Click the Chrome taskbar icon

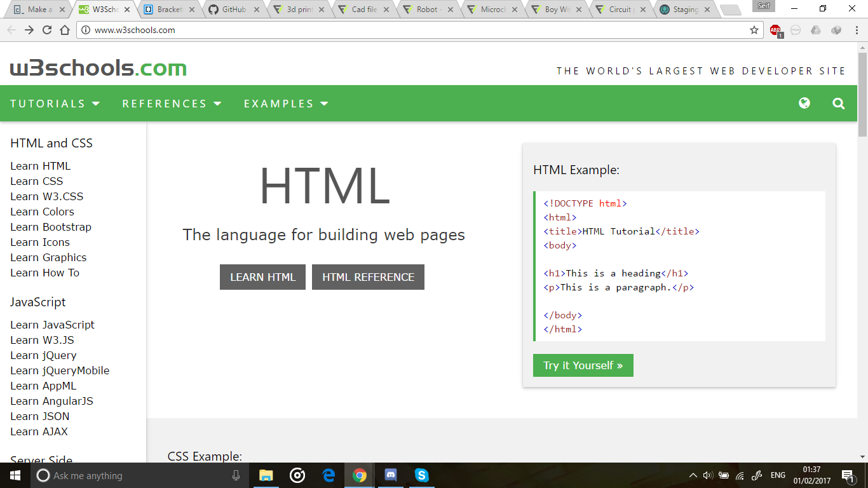coord(360,475)
